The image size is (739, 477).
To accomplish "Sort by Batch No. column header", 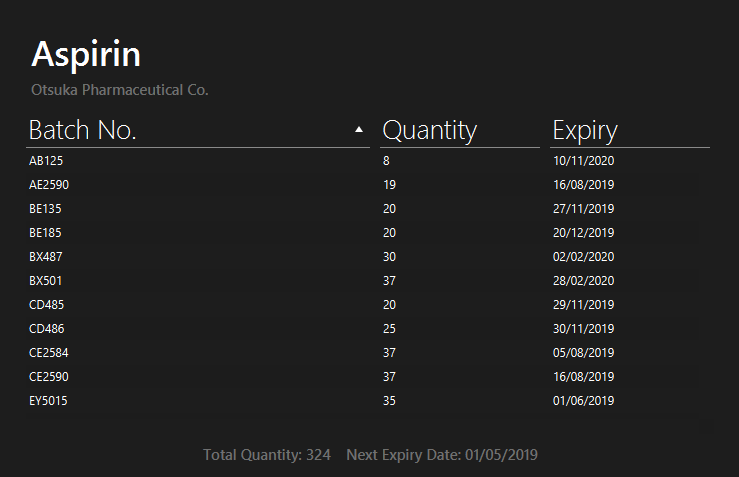I will [x=198, y=131].
